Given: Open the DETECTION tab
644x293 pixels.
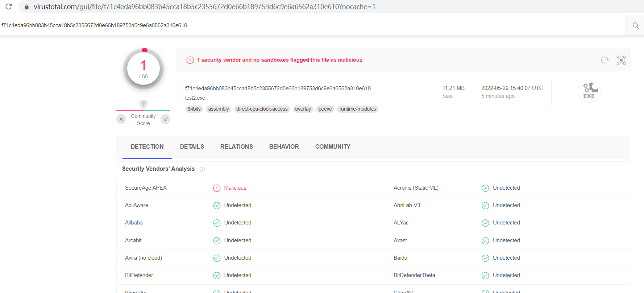Looking at the screenshot, I should [147, 147].
